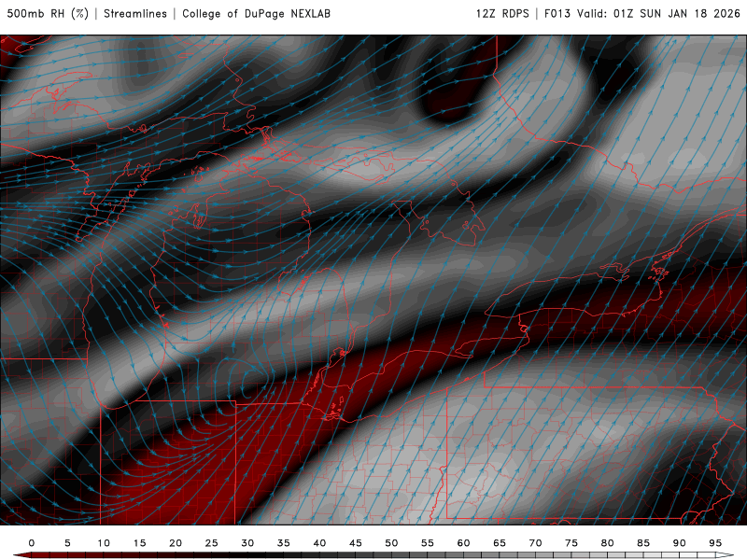Screen dimensions: 747x560
Task: Click the '45' colorbar scale label
Action: pos(356,543)
